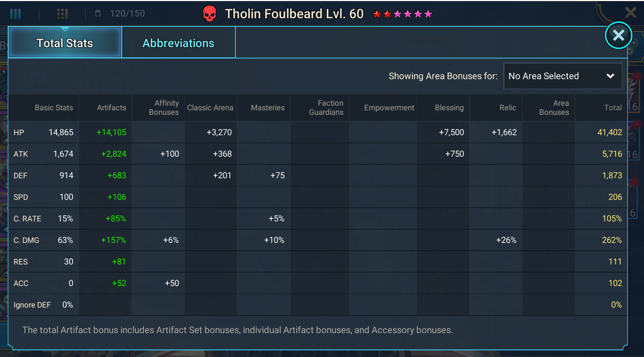Click the 120/150 champion count
The image size is (644, 357).
[127, 13]
